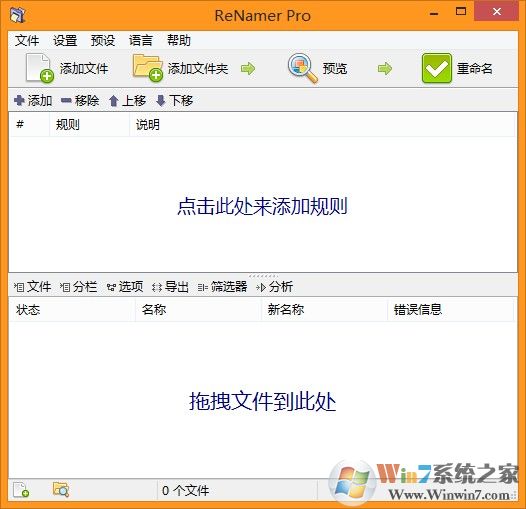Screen dimensions: 526x509
Task: Maximize the ReNamer Pro window
Action: click(461, 12)
